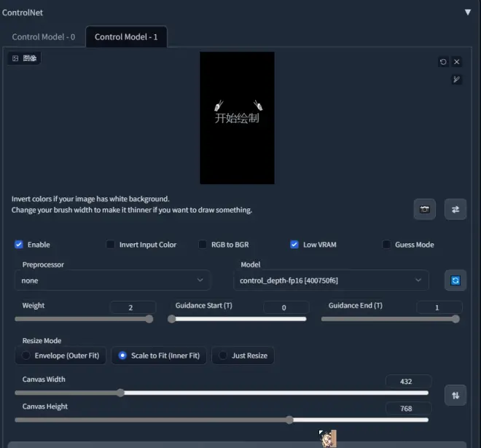Screen dimensions: 481x448
Task: Select the brush tool icon
Action: pyautogui.click(x=457, y=79)
